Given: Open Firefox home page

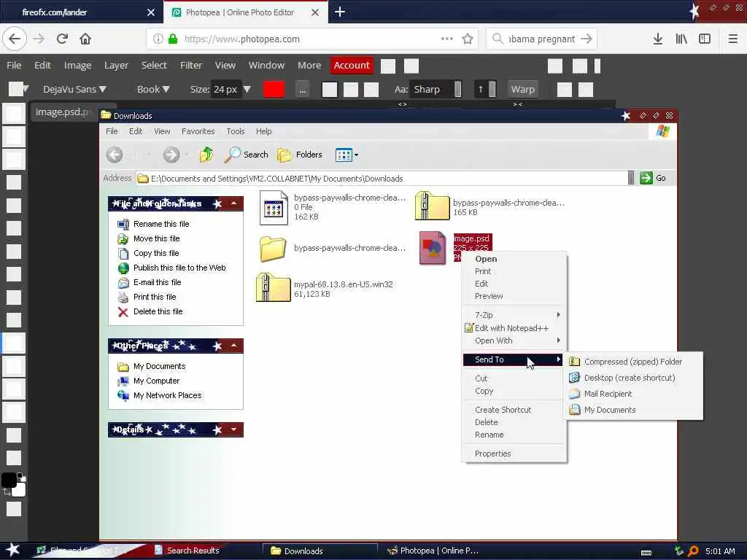Looking at the screenshot, I should point(85,39).
